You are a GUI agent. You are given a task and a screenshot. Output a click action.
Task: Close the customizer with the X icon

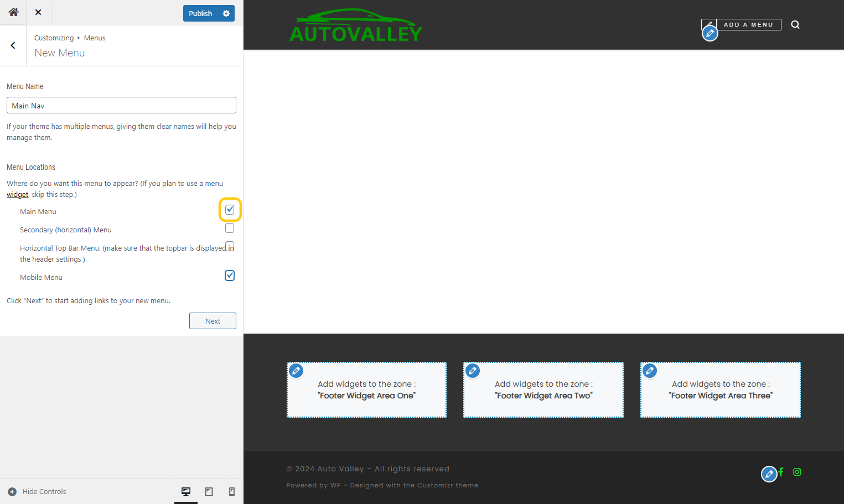[x=38, y=12]
